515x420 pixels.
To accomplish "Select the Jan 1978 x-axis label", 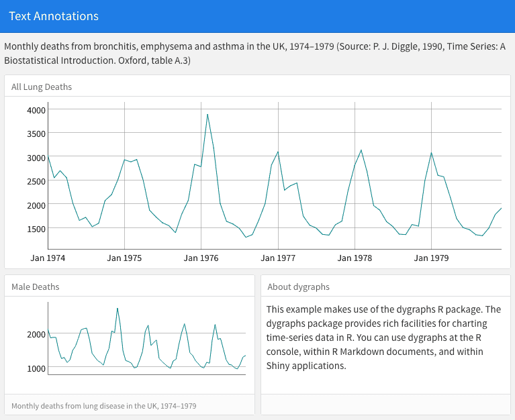I will [355, 258].
